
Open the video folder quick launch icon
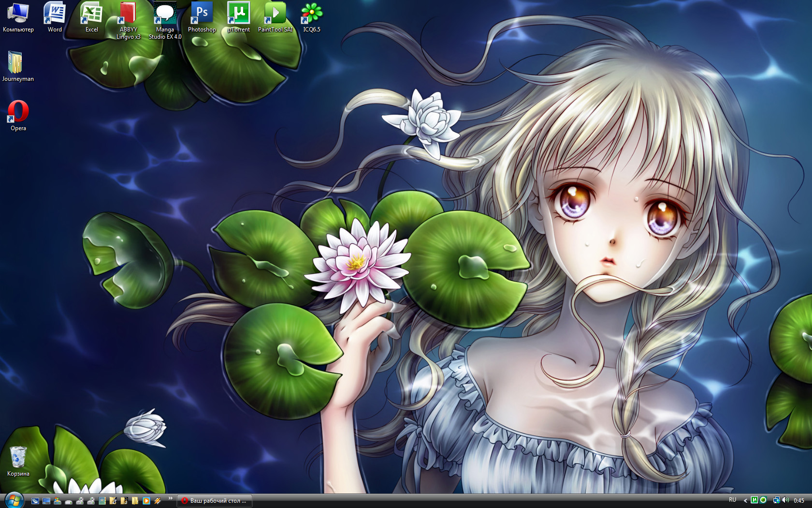pos(124,501)
